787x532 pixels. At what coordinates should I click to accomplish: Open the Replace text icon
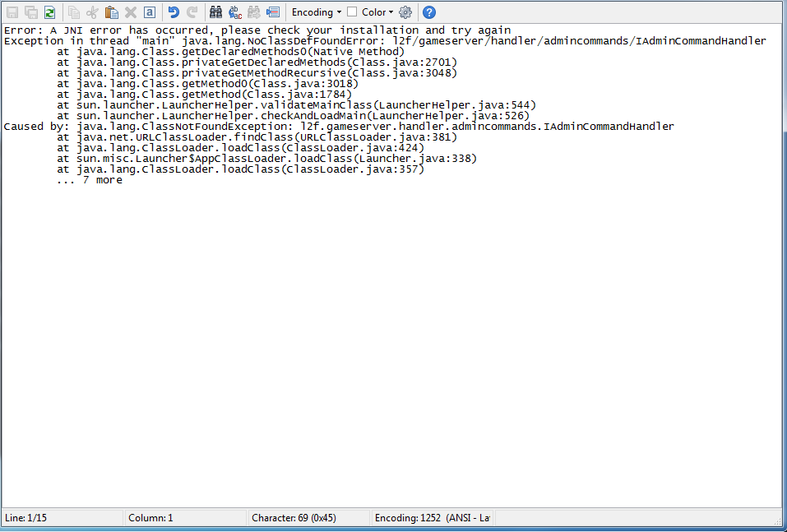pyautogui.click(x=235, y=12)
